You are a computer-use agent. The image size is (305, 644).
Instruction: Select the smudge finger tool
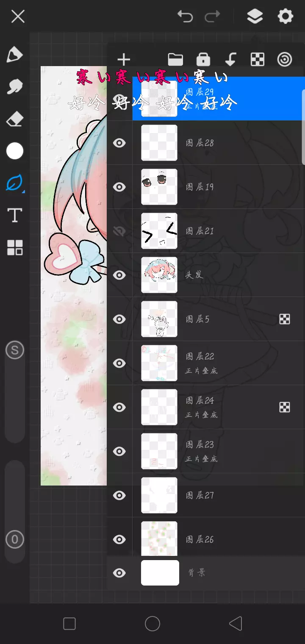(14, 87)
